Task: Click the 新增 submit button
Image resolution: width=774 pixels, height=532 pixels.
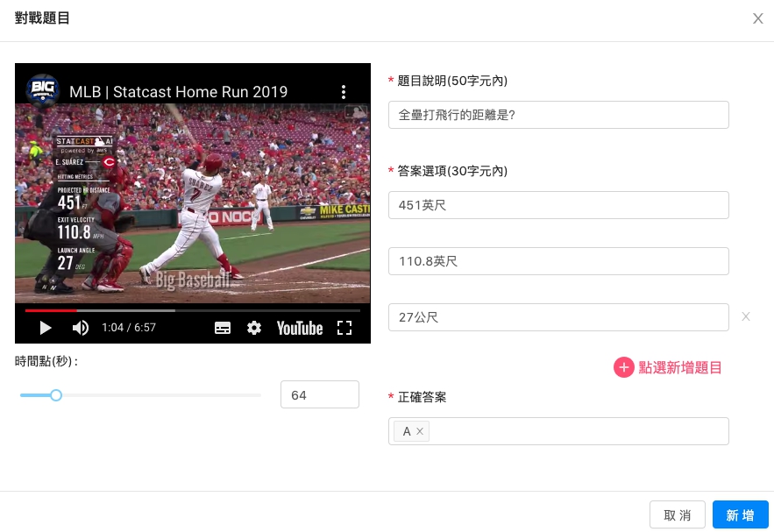Action: coord(740,515)
